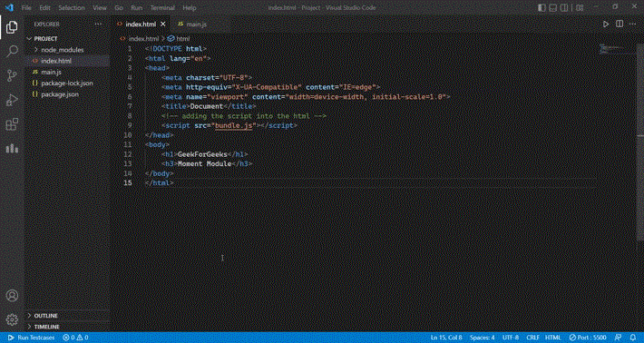This screenshot has width=644, height=343.
Task: Open the Manage gear icon
Action: point(12,319)
